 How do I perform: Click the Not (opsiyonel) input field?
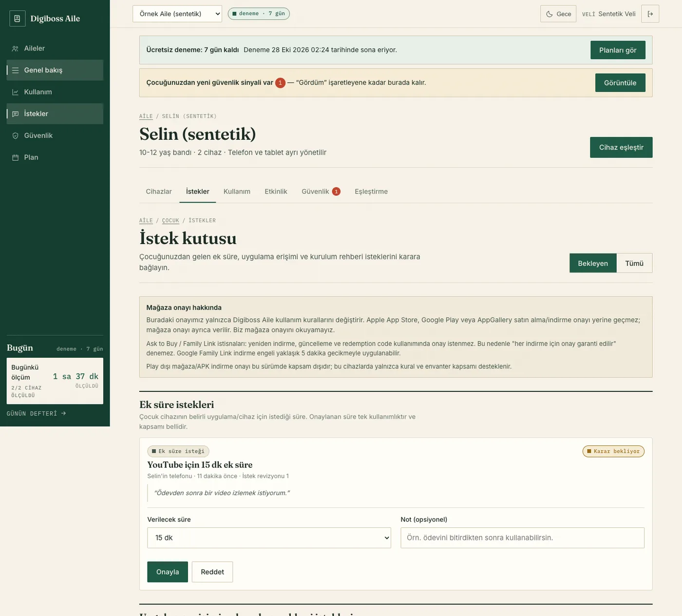522,538
